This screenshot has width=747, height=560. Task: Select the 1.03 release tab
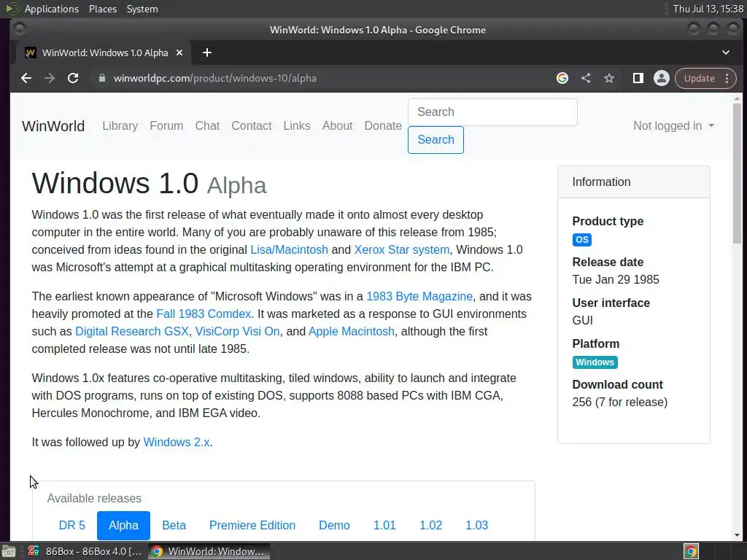pos(477,525)
